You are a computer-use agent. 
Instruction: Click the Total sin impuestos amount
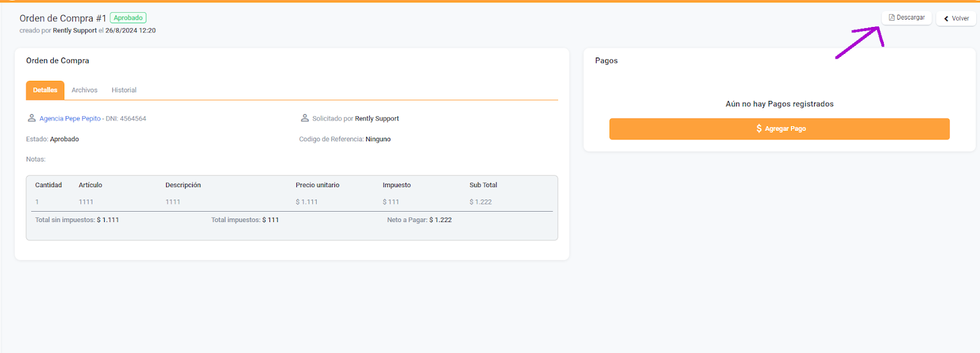click(x=108, y=220)
